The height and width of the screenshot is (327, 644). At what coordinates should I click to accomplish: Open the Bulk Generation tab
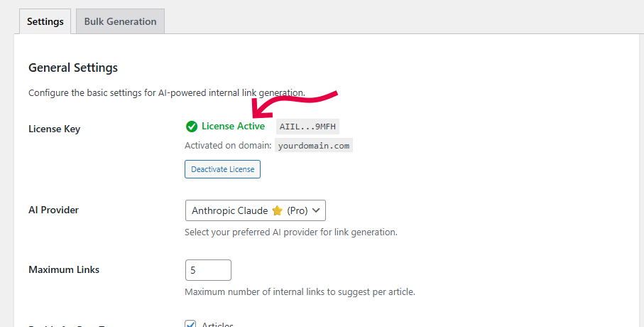click(120, 21)
